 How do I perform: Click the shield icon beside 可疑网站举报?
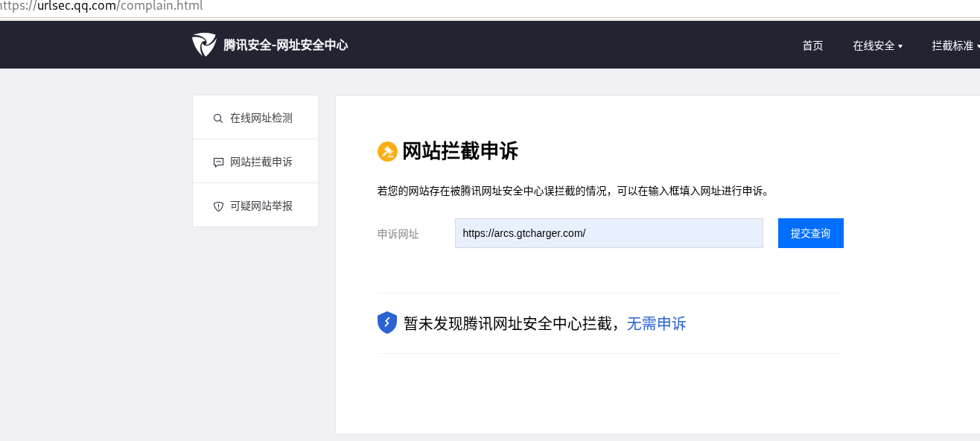pyautogui.click(x=218, y=206)
